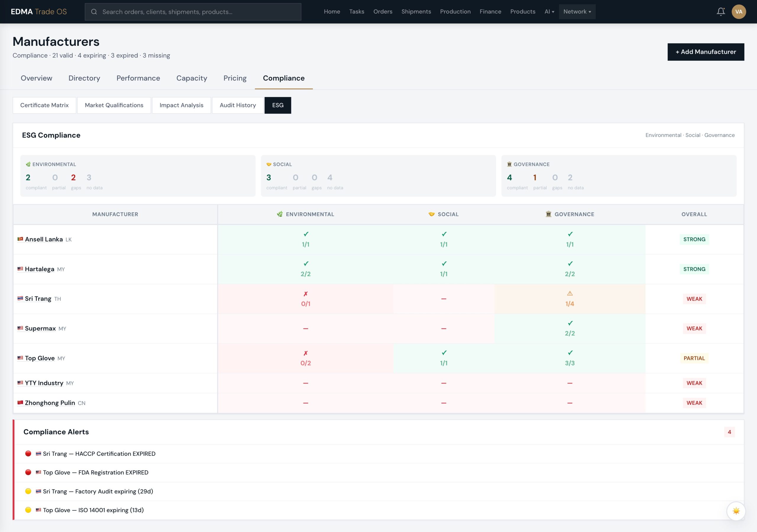Open the Impact Analysis sub-tab

tap(181, 105)
